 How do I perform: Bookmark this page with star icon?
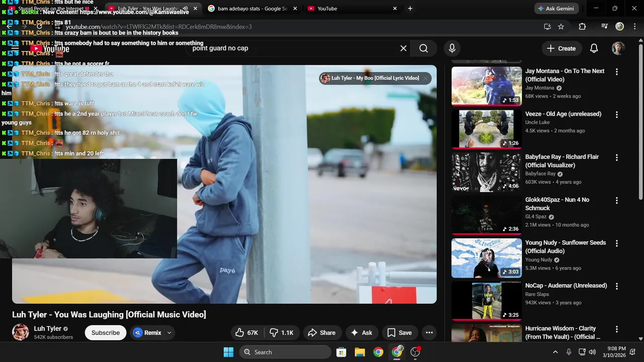click(561, 27)
